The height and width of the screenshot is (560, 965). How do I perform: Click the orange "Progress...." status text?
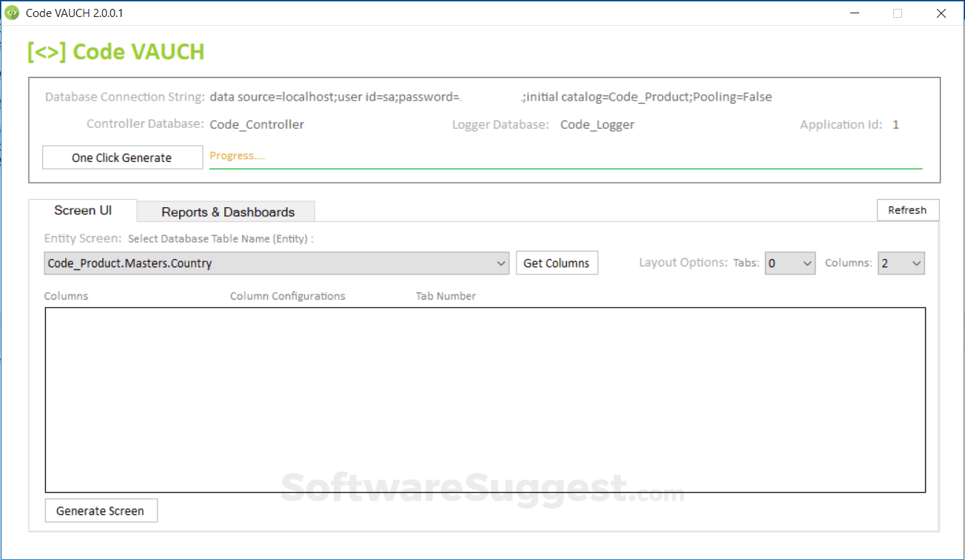click(x=238, y=155)
